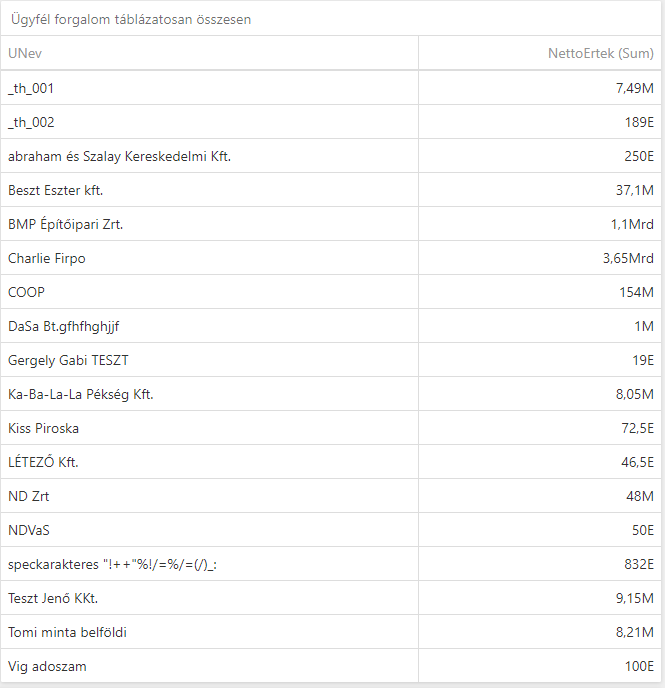Click the Tomi minta belföldi entry
665x688 pixels.
[68, 632]
